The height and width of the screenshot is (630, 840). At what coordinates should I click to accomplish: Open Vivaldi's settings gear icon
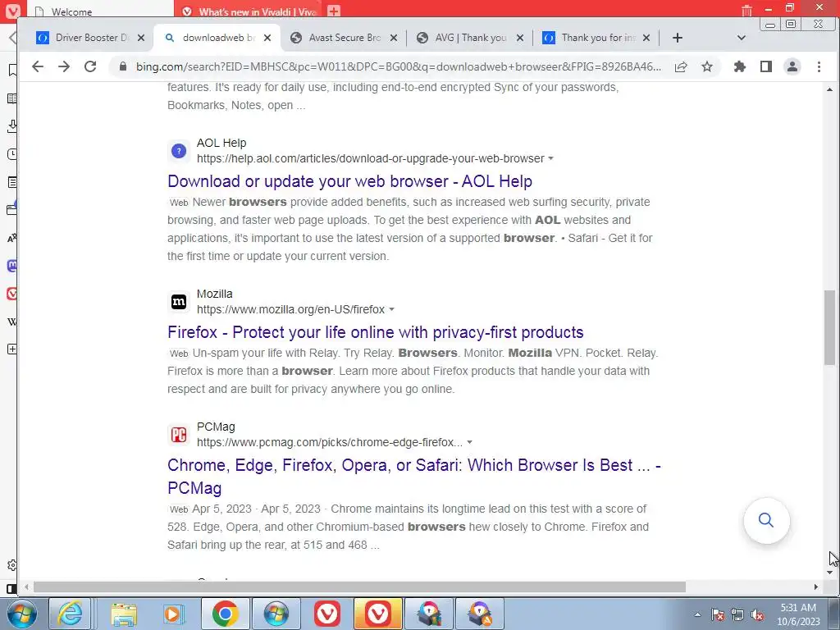point(11,565)
